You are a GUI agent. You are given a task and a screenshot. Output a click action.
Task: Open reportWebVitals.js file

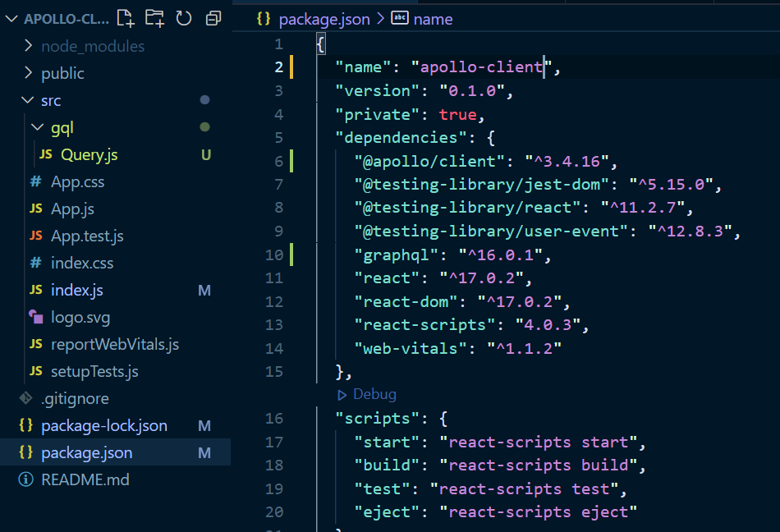pos(115,345)
